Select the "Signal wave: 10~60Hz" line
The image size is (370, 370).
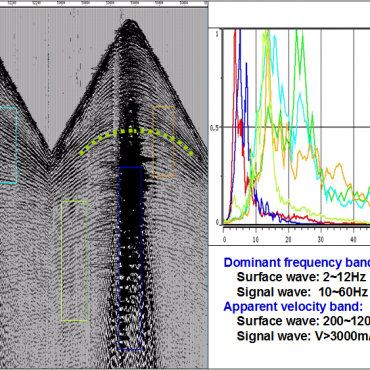[x=302, y=292]
